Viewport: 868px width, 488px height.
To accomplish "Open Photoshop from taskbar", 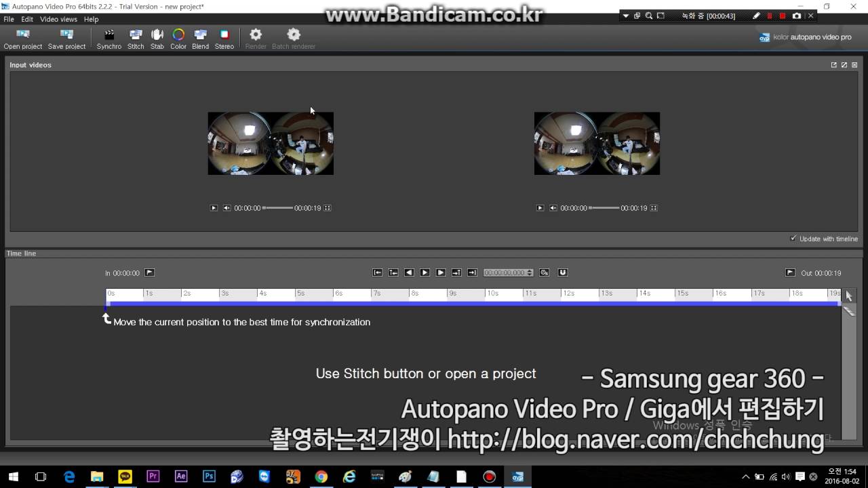I will 209,476.
